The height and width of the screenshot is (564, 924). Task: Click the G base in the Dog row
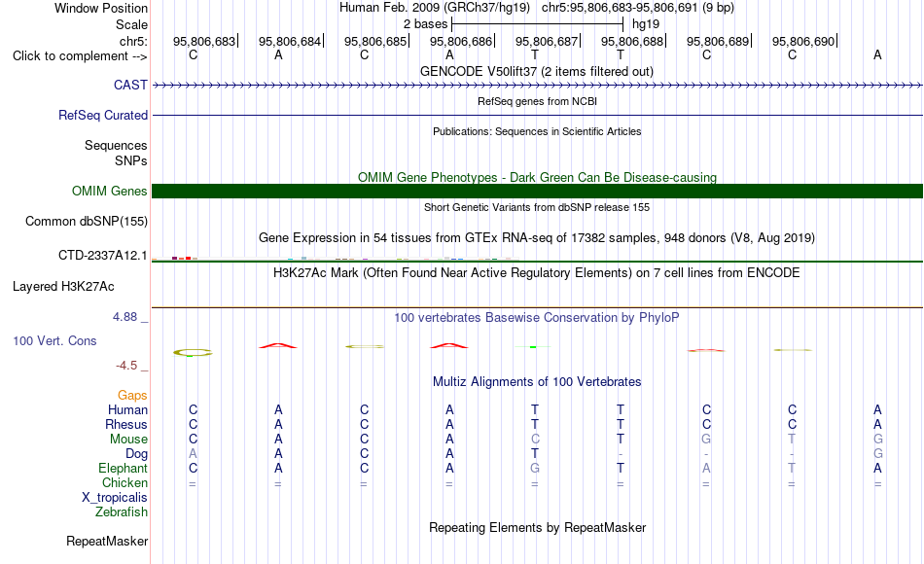(878, 454)
